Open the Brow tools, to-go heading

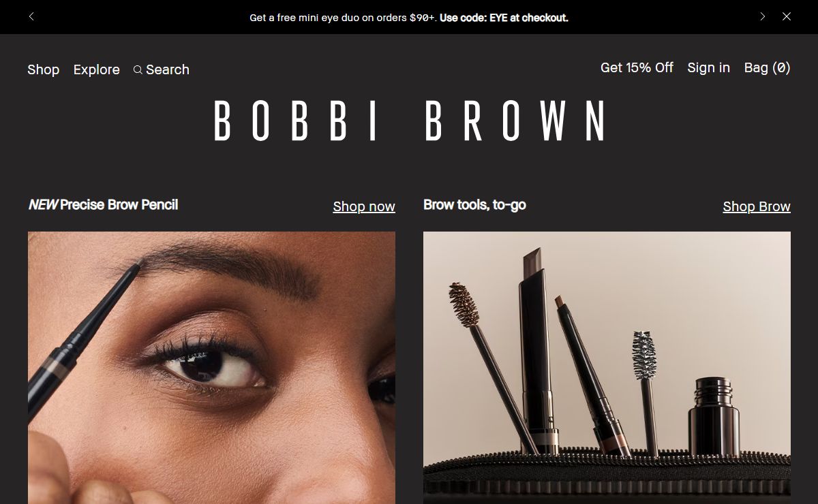coord(474,204)
